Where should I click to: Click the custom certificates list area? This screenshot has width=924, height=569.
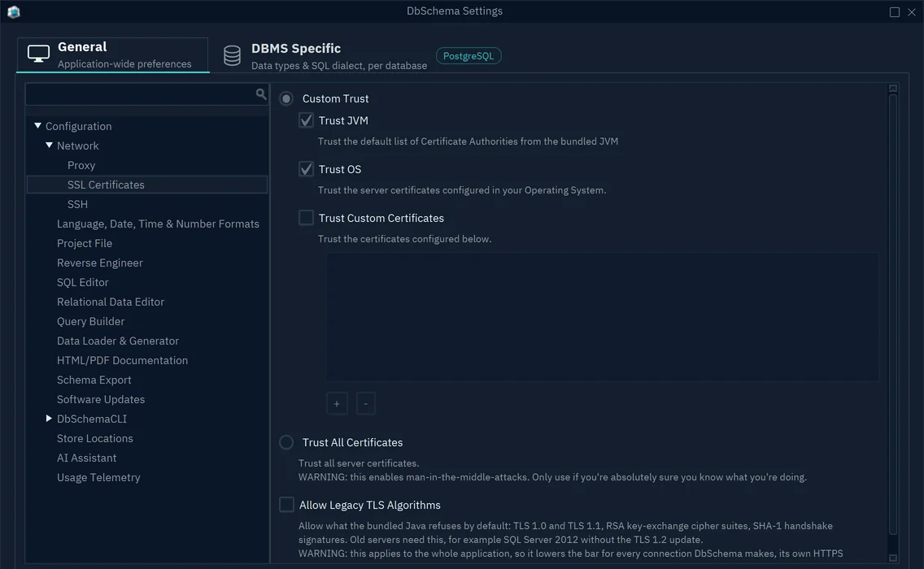[602, 317]
